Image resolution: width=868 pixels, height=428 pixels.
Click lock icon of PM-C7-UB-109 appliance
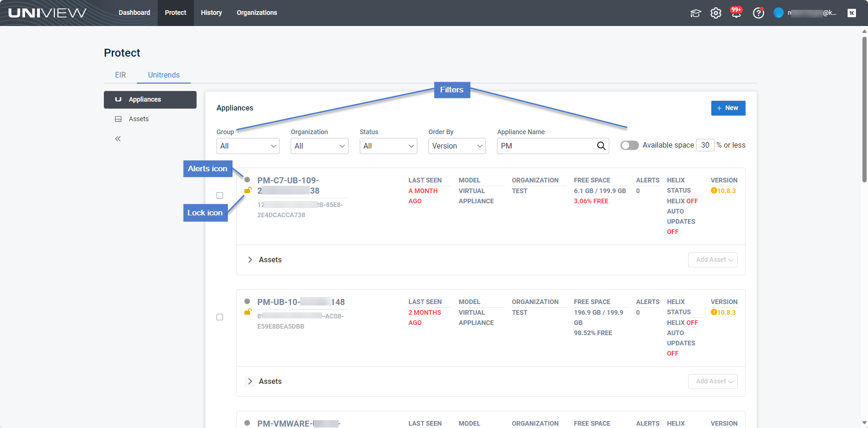point(248,190)
